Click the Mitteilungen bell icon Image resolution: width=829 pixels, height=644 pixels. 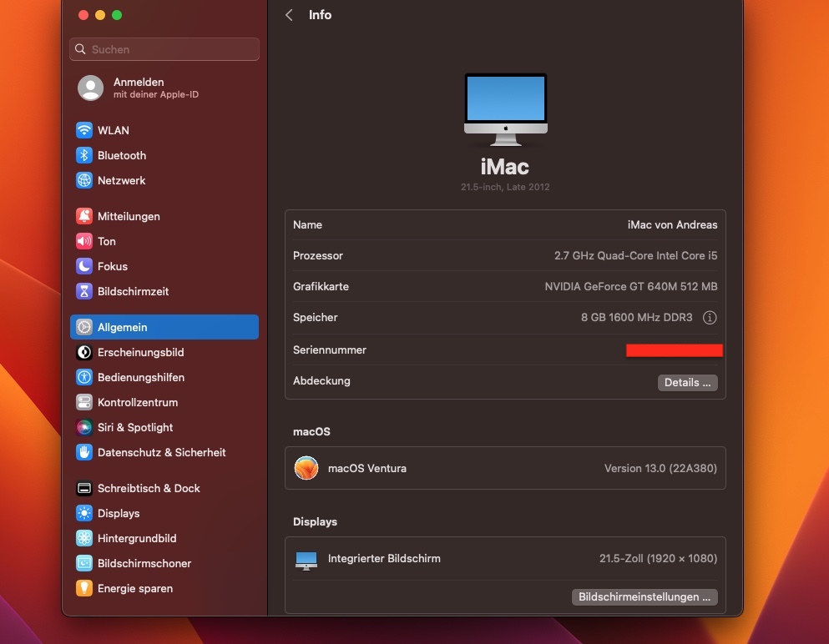(84, 216)
